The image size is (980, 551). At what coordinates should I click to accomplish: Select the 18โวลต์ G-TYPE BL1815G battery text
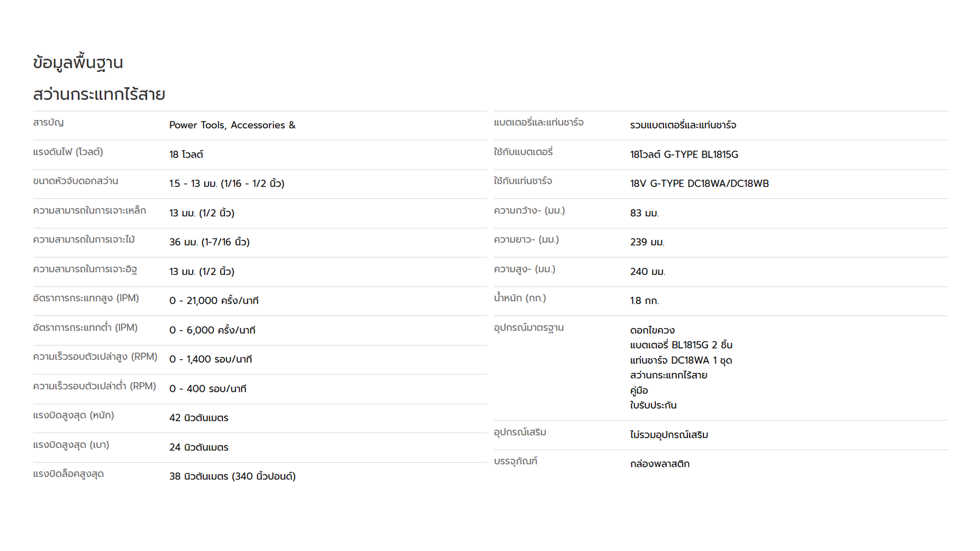pos(684,154)
